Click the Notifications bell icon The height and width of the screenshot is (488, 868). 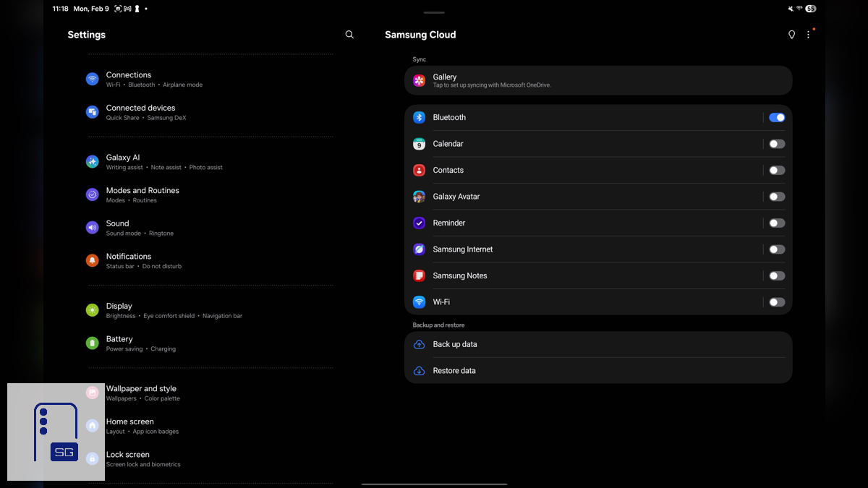(x=93, y=261)
